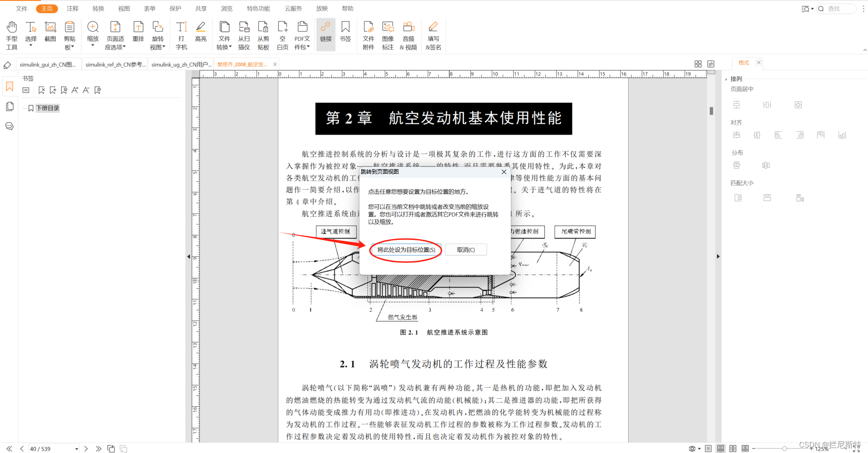
Task: Close the 樊思齐_2008 document tab
Action: click(275, 64)
